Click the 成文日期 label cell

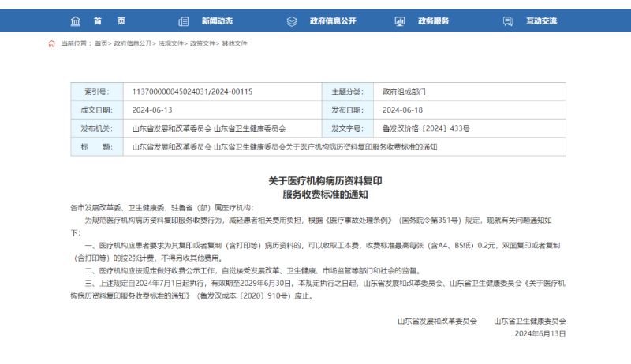point(97,110)
